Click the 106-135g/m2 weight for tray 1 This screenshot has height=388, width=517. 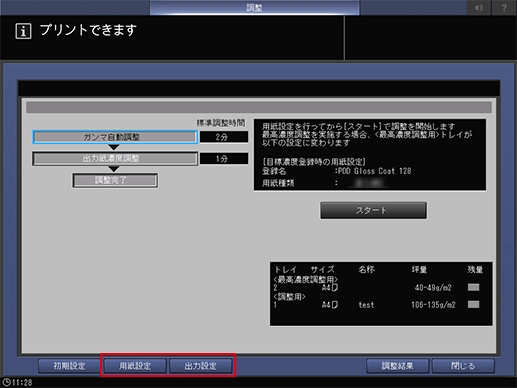(433, 305)
